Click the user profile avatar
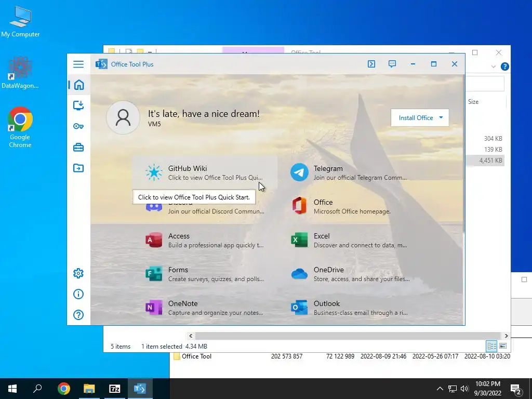The image size is (532, 399). point(123,117)
